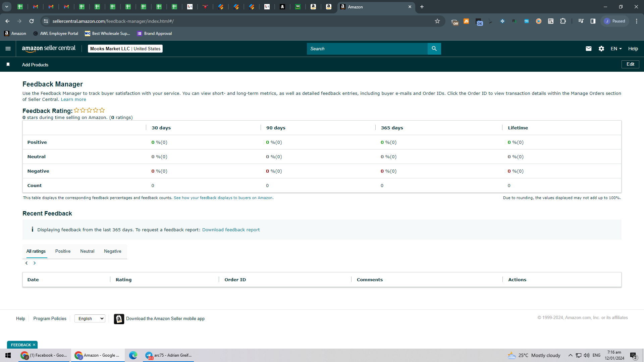Screen dimensions: 644x362
Task: Open the taskbar clock and date
Action: [614, 355]
